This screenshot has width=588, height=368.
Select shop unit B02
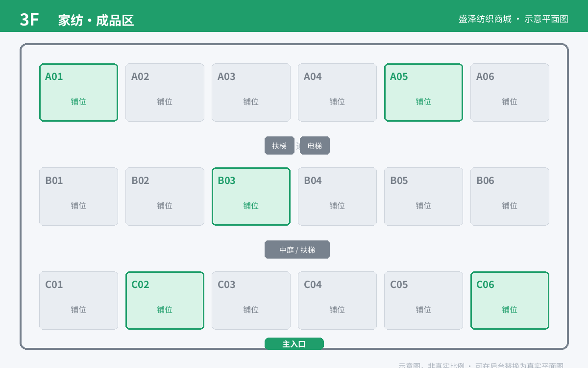(165, 196)
